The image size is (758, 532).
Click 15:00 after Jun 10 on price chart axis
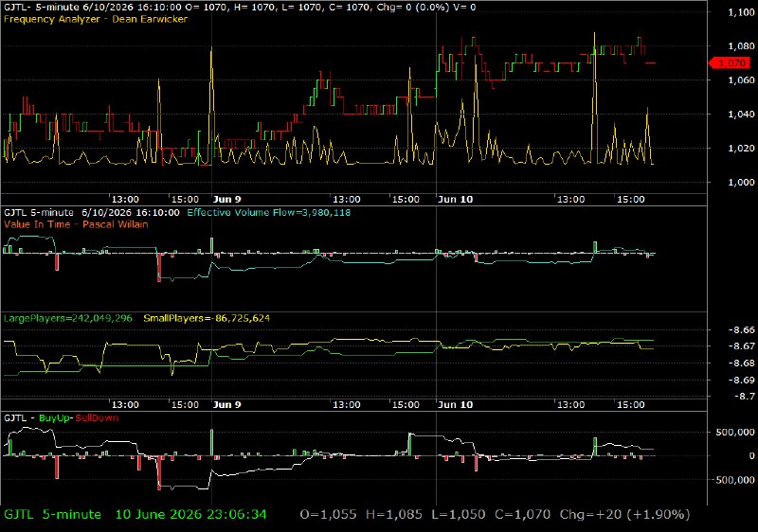pyautogui.click(x=631, y=200)
